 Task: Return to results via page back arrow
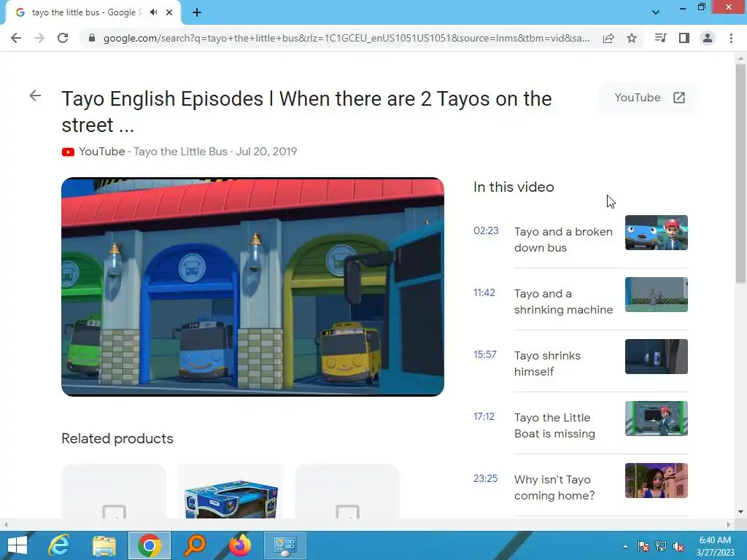35,96
